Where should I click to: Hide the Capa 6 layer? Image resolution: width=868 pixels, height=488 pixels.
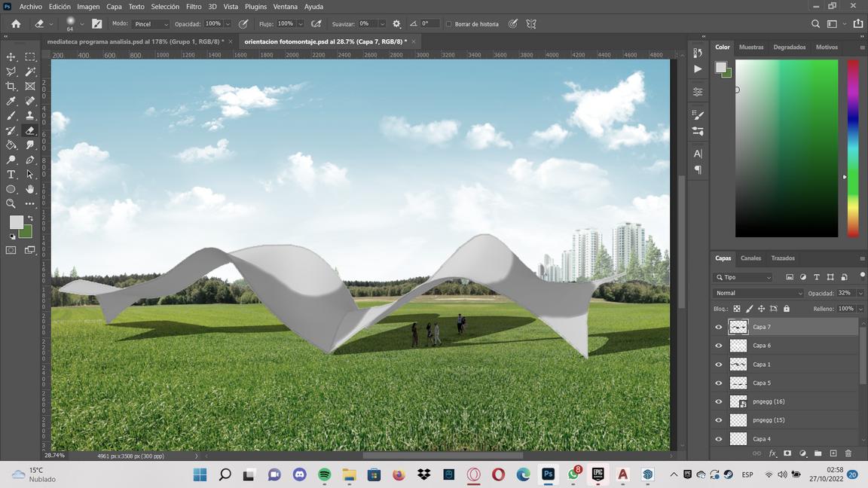tap(719, 346)
